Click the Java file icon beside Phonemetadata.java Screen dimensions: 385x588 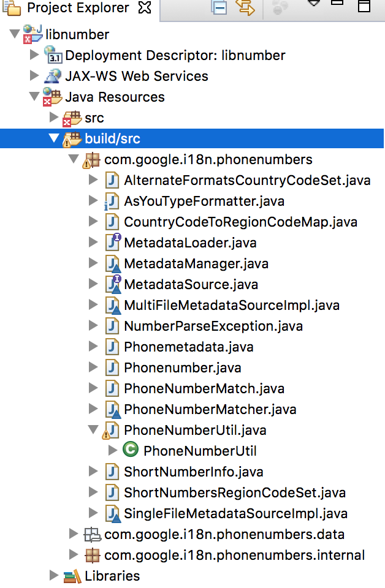(x=112, y=347)
